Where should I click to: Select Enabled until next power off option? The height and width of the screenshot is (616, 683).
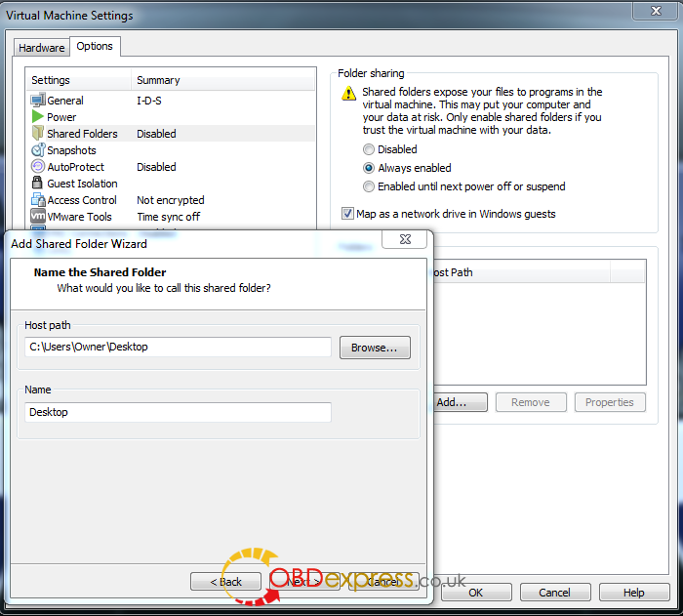[x=369, y=186]
